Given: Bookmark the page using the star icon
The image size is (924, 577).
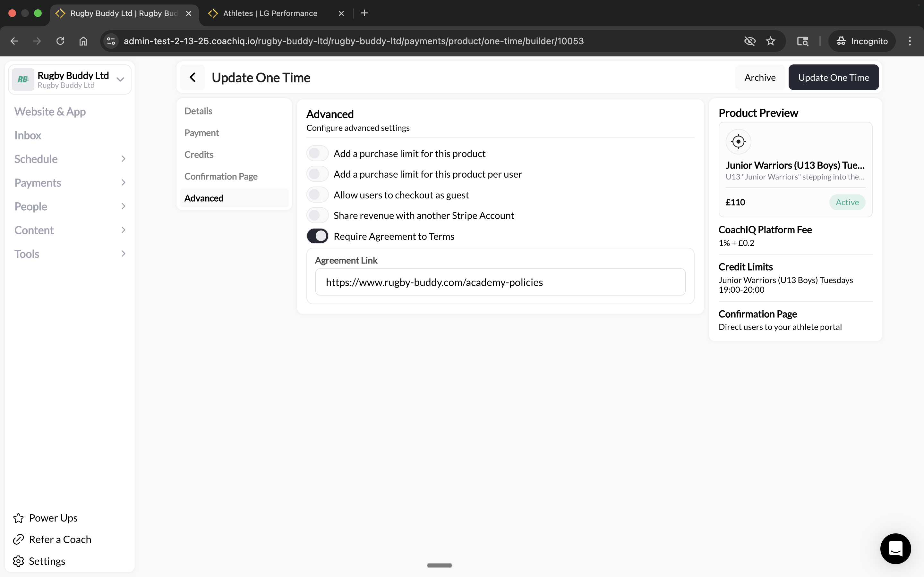Looking at the screenshot, I should point(771,41).
